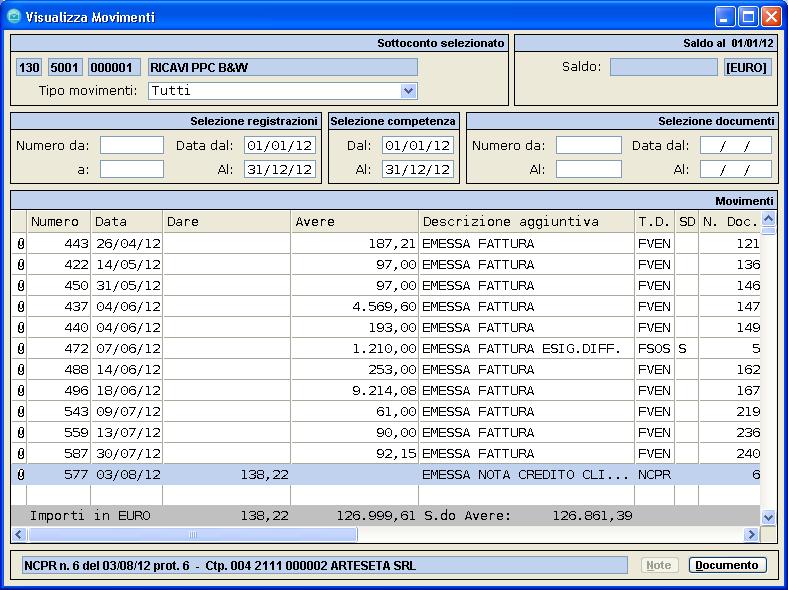Click the attachment icon on row 443
The height and width of the screenshot is (590, 788).
coord(21,244)
